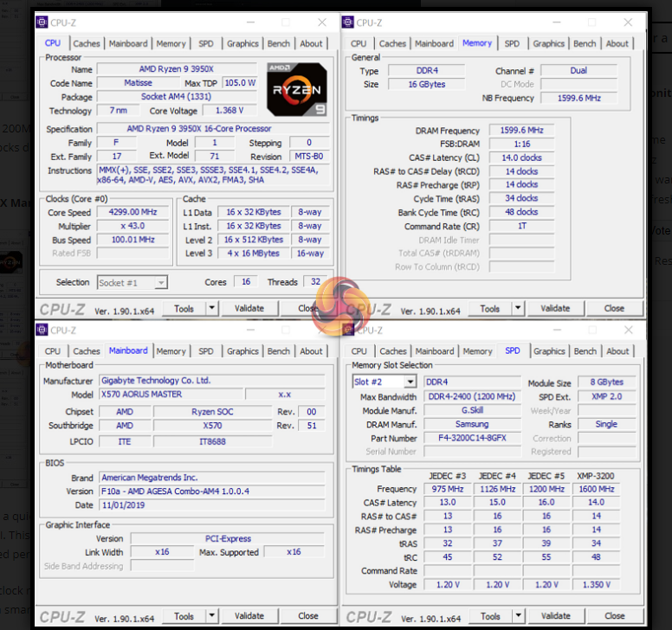
Task: Select Graphics tab in Memory window
Action: point(548,43)
